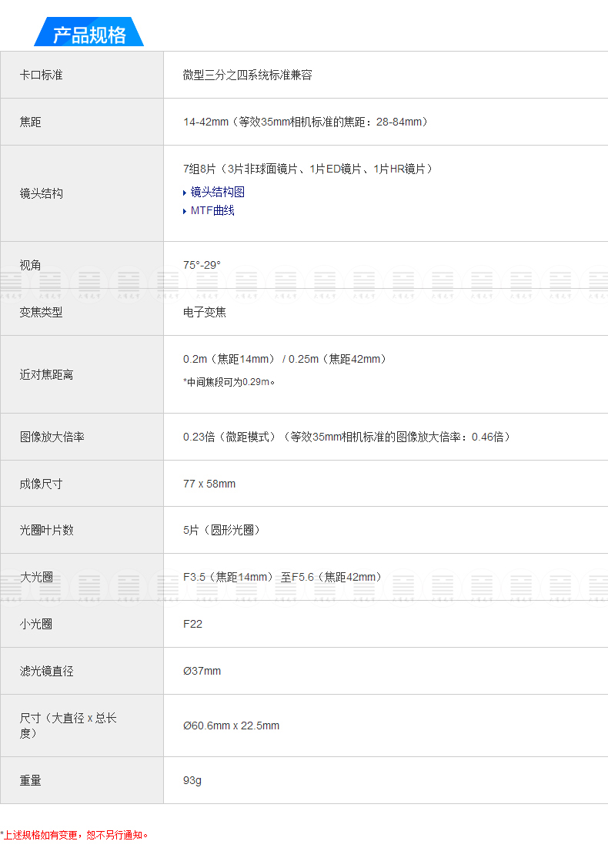This screenshot has width=608, height=868.
Task: Select the 重量 label
Action: point(30,780)
